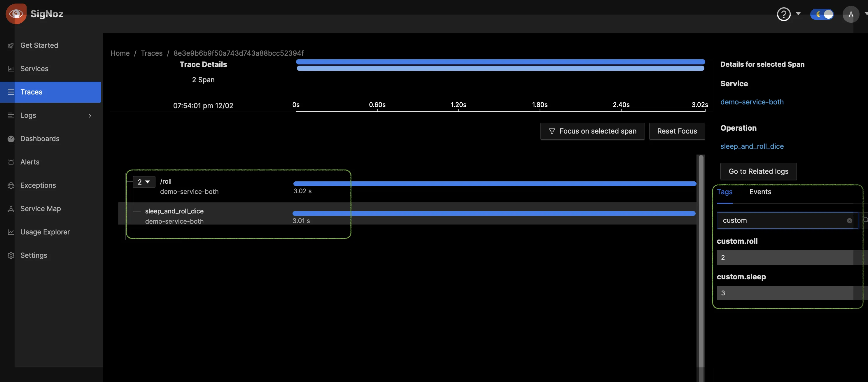Open the user avatar A
The width and height of the screenshot is (868, 382).
tap(850, 14)
